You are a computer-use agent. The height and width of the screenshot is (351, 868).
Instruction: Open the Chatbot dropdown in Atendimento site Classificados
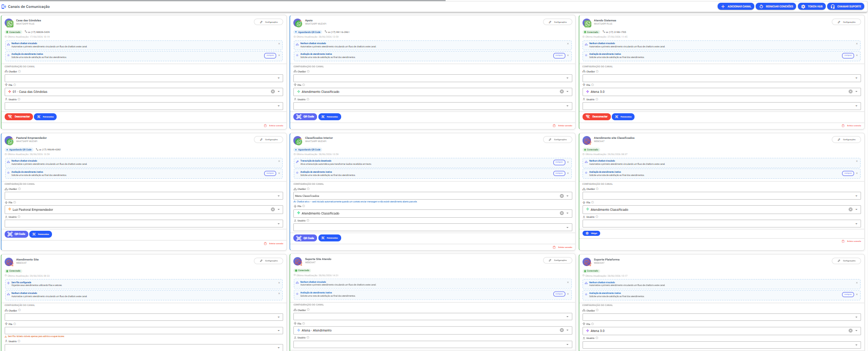click(722, 196)
